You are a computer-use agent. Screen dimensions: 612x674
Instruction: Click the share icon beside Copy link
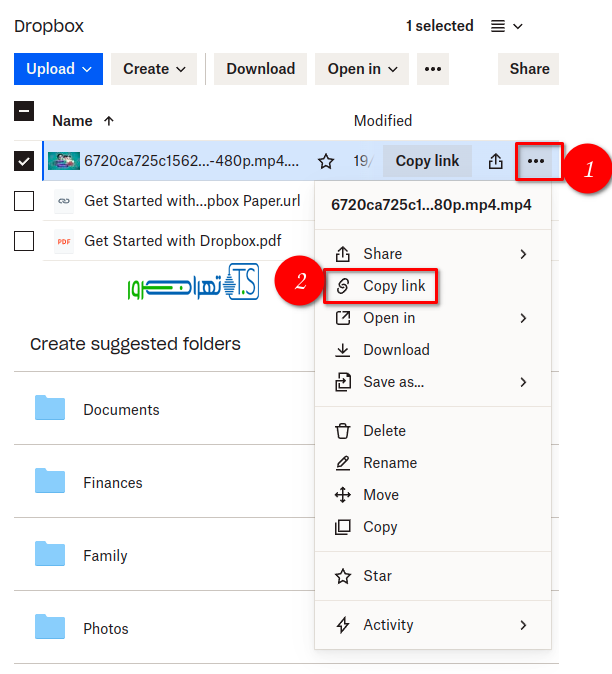[495, 161]
